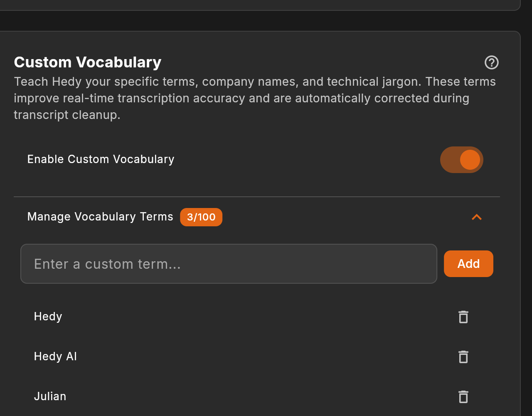Click the 3/100 term counter badge
Image resolution: width=532 pixels, height=416 pixels.
201,217
